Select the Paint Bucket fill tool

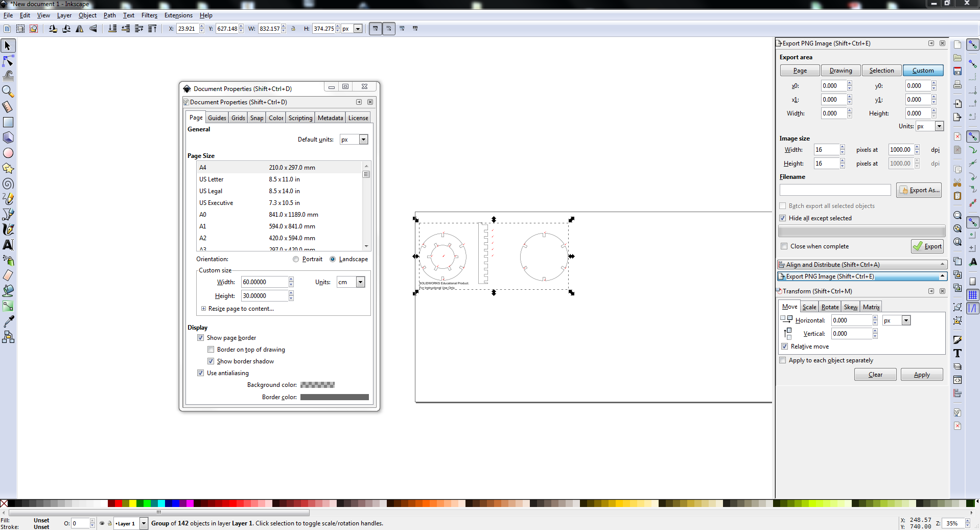(8, 291)
